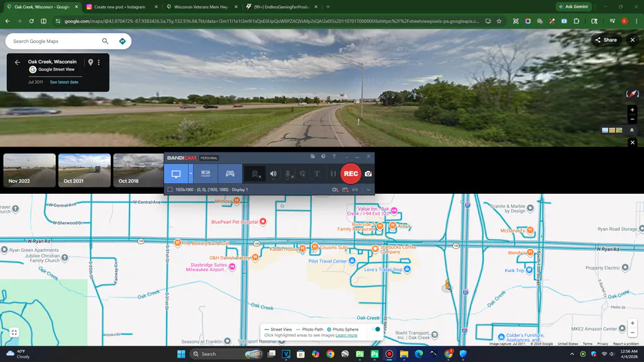Open Google Maps directions icon

(122, 41)
